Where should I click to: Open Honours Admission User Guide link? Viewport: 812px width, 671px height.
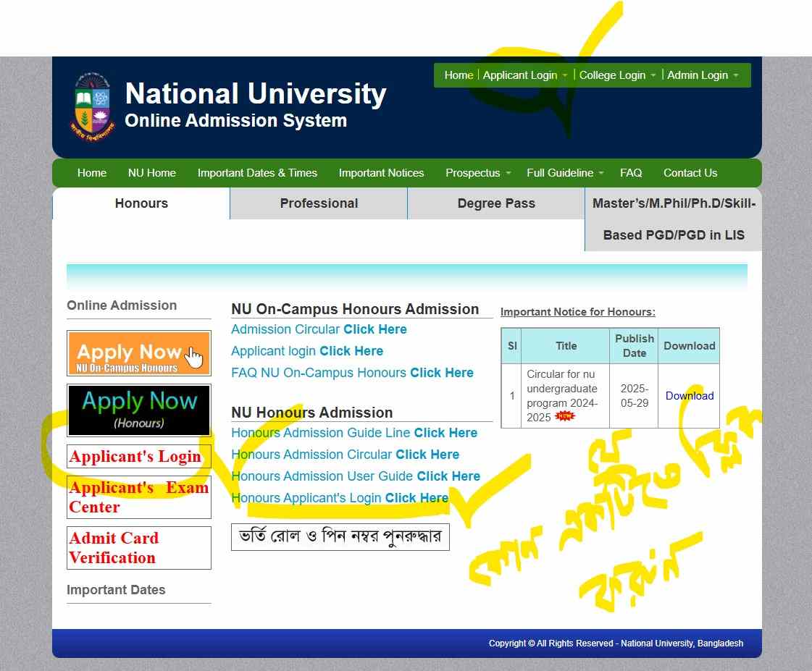pyautogui.click(x=356, y=476)
